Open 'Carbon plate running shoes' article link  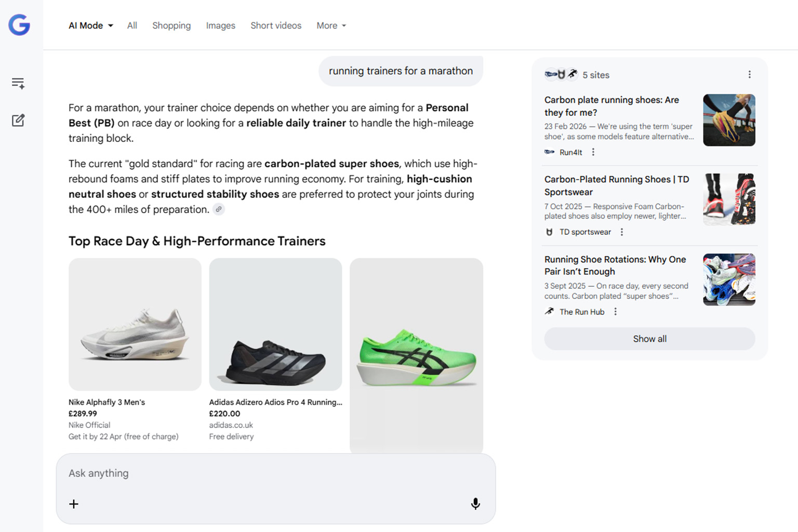[611, 106]
